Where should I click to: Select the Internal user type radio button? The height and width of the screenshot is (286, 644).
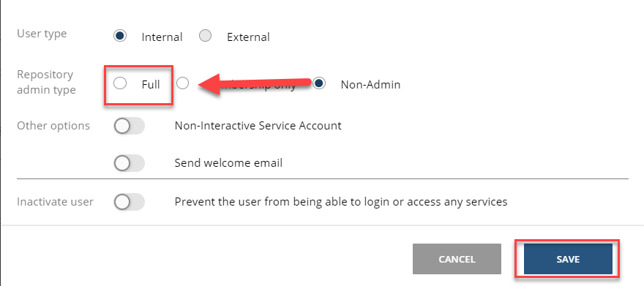119,36
